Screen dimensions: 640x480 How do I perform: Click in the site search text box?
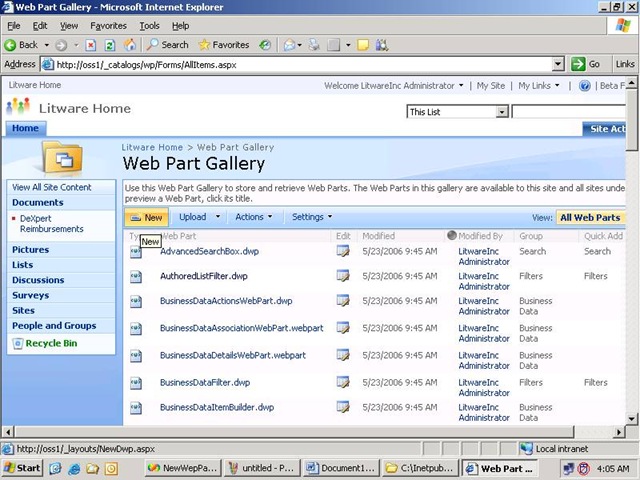point(568,111)
